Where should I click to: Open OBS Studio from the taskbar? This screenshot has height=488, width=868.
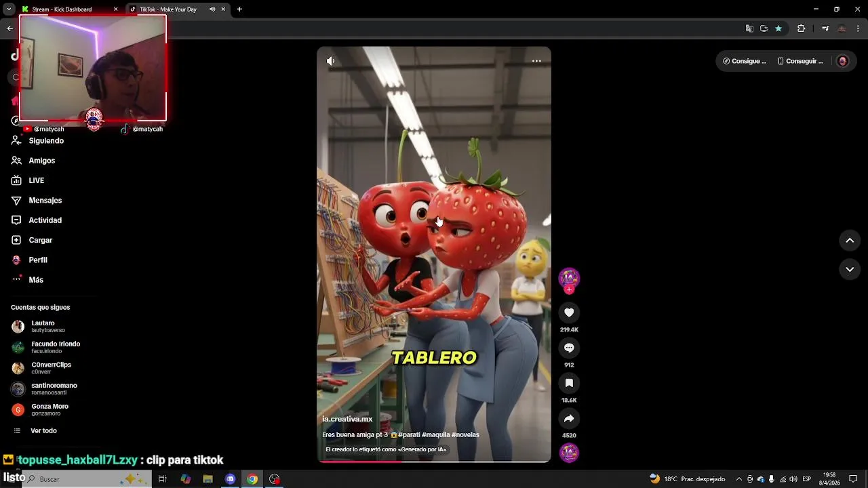click(x=275, y=479)
